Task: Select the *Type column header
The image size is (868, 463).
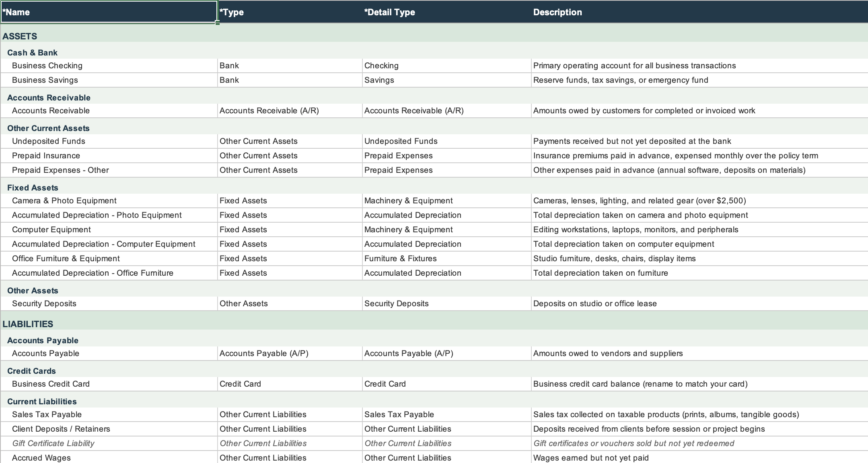Action: point(290,12)
